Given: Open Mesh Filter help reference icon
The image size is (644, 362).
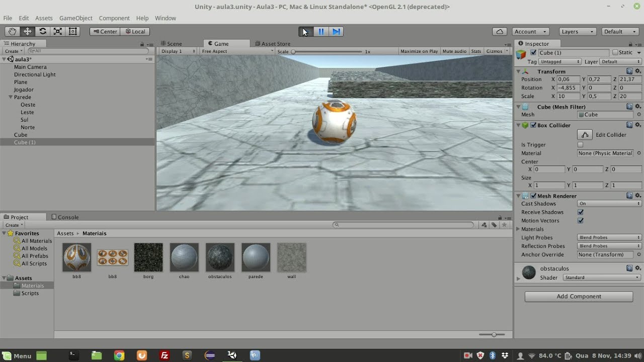Looking at the screenshot, I should pyautogui.click(x=629, y=107).
